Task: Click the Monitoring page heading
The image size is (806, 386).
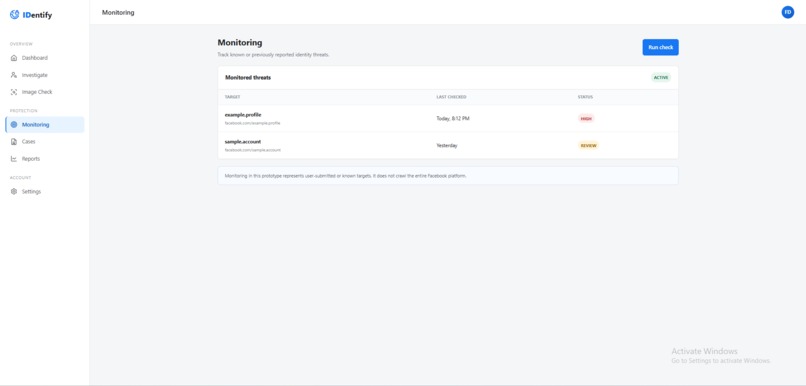Action: tap(240, 43)
